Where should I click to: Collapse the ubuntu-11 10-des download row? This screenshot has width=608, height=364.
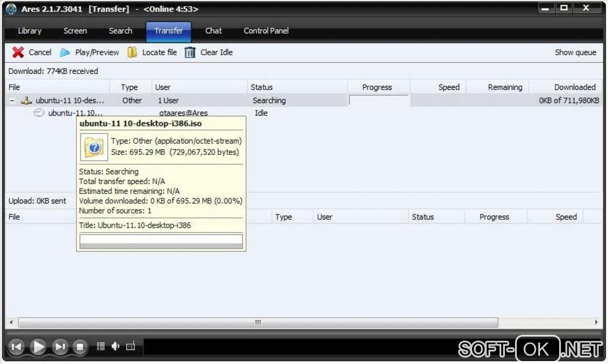[x=13, y=101]
